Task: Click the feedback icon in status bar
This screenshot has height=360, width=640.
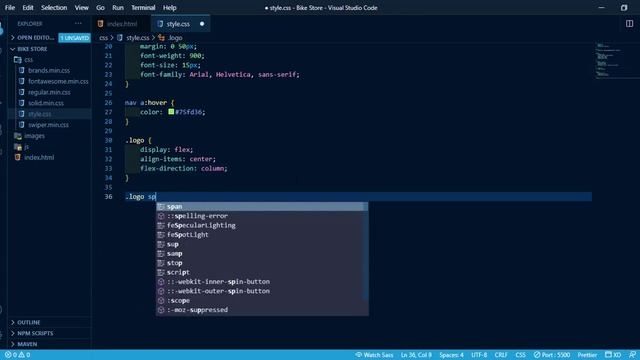Action: tap(632, 355)
